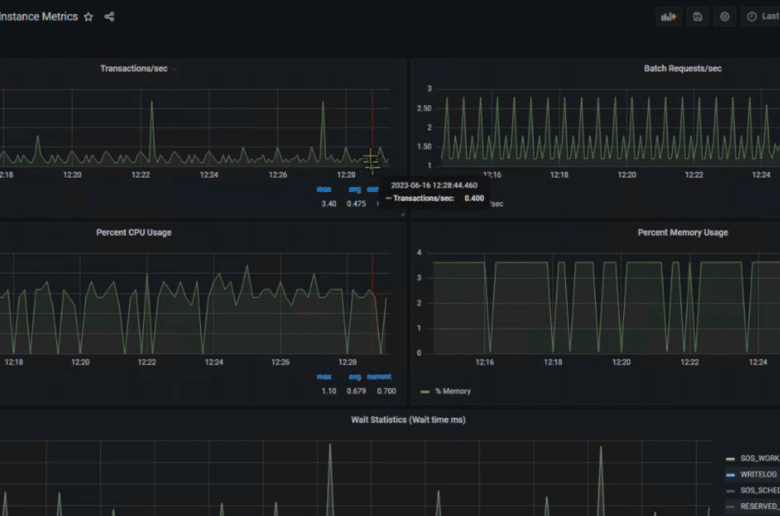Click the red crosshair line in CPU chart
The width and height of the screenshot is (780, 516).
[373, 304]
